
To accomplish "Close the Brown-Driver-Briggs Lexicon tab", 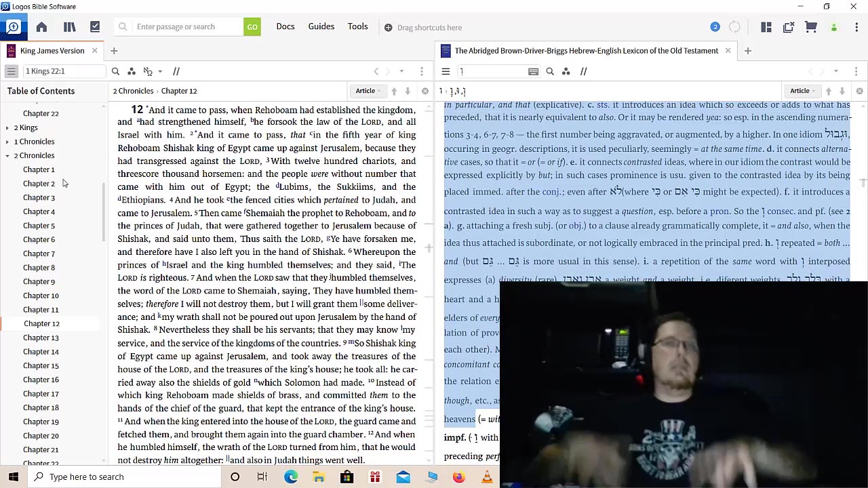I will (728, 51).
